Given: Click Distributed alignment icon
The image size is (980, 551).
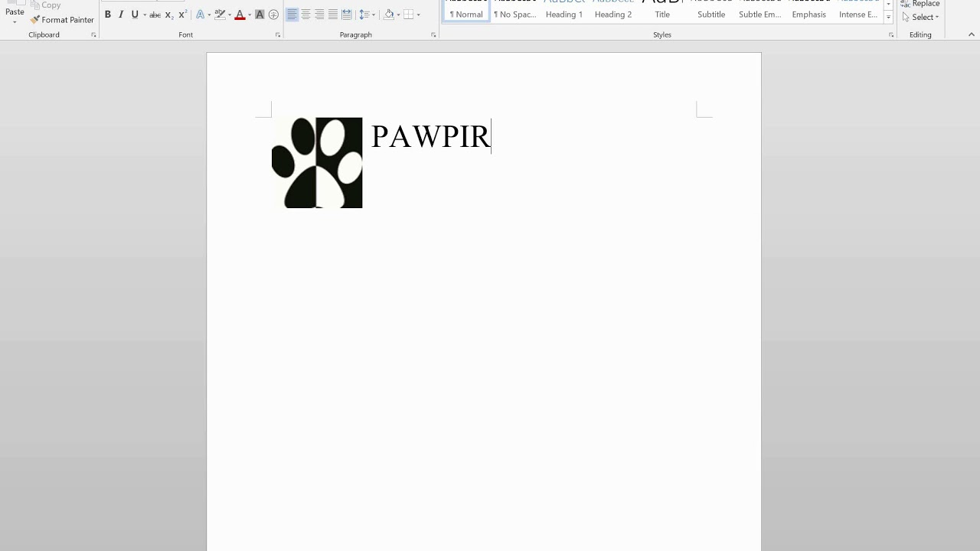Looking at the screenshot, I should [347, 15].
